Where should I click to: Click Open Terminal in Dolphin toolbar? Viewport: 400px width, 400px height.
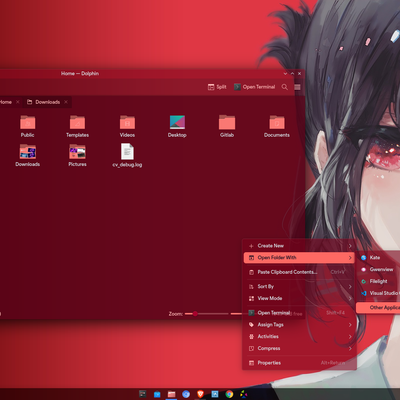255,87
